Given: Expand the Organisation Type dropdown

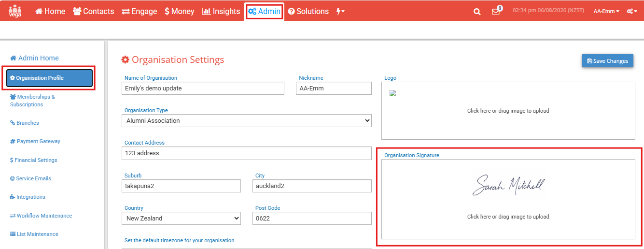Looking at the screenshot, I should [247, 121].
